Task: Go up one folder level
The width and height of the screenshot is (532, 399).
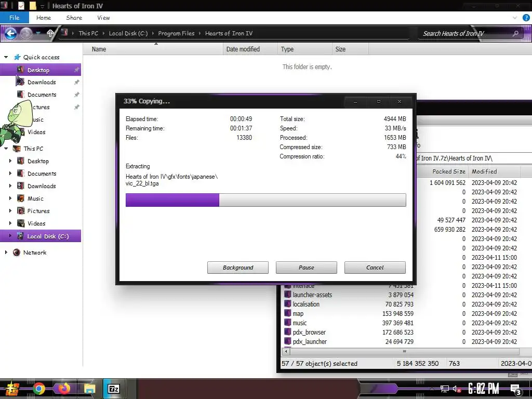Action: [50, 33]
